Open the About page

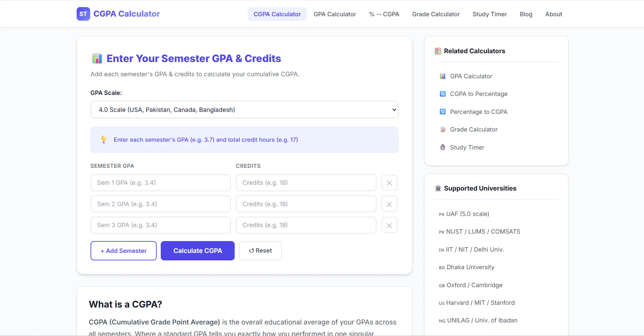pos(553,14)
